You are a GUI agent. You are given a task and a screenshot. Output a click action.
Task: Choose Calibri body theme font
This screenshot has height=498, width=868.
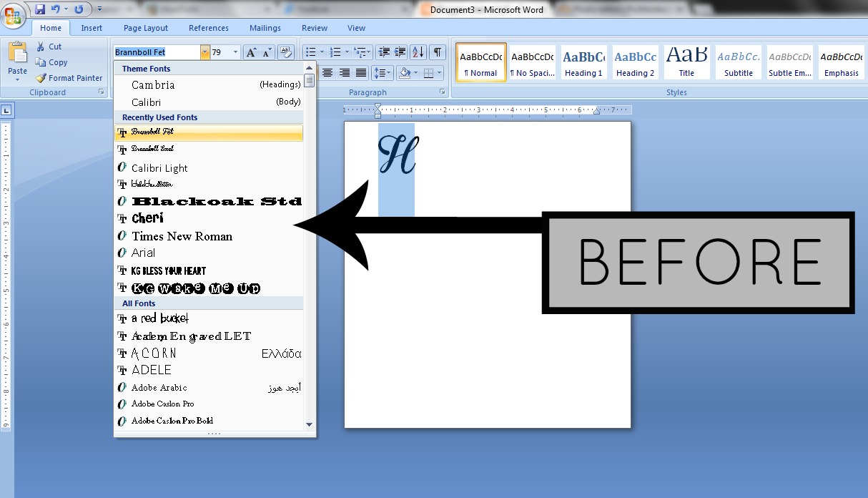pos(209,102)
